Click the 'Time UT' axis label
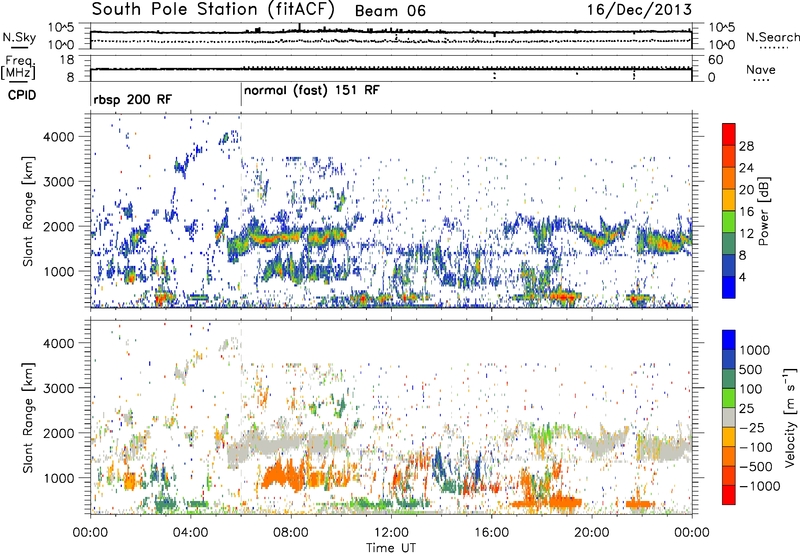Viewport: 800px width, 554px height. [x=391, y=548]
